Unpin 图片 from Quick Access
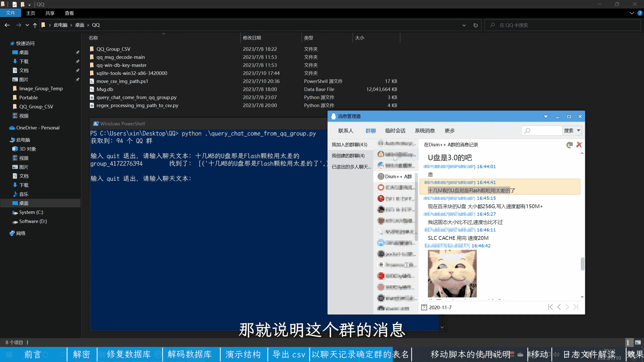The width and height of the screenshot is (644, 362). [x=78, y=79]
